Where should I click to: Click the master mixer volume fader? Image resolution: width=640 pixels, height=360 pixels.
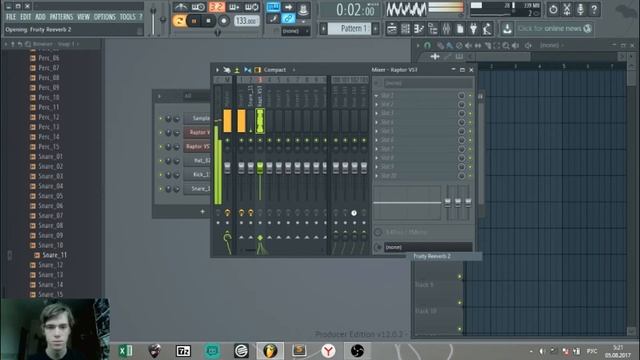227,167
